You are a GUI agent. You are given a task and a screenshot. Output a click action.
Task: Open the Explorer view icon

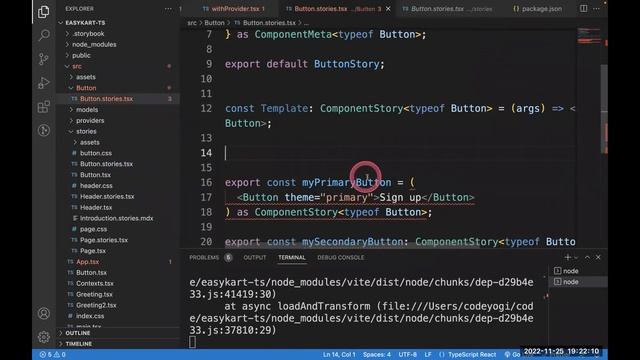click(x=44, y=12)
